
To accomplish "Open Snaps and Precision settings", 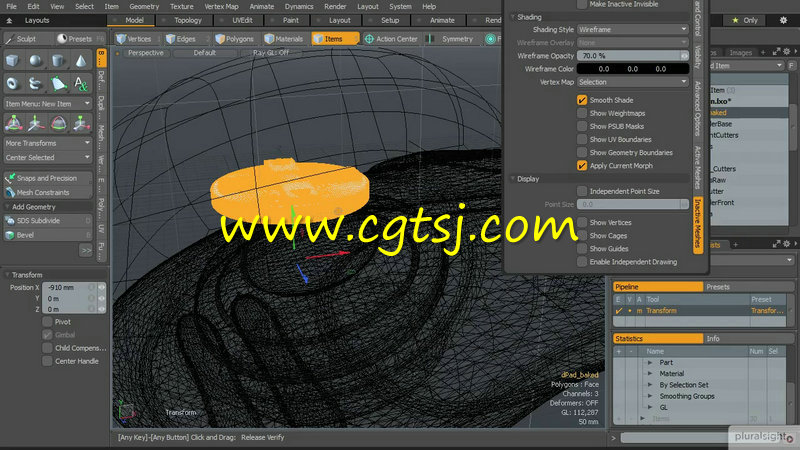I will 47,178.
